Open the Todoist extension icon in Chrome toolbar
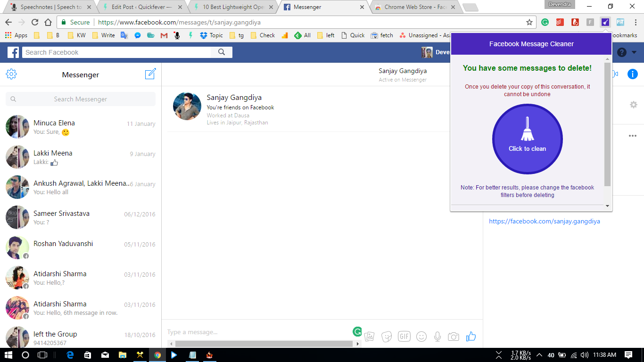 coord(560,22)
